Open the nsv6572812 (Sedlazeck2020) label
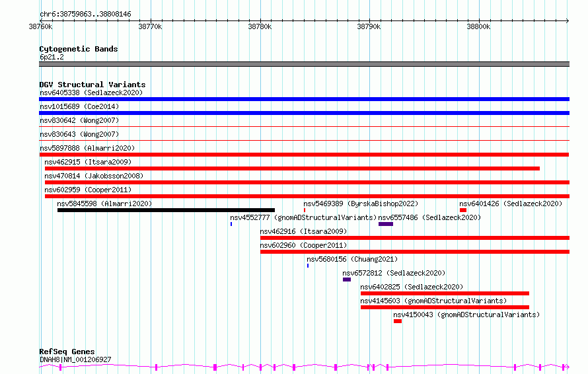 click(394, 273)
